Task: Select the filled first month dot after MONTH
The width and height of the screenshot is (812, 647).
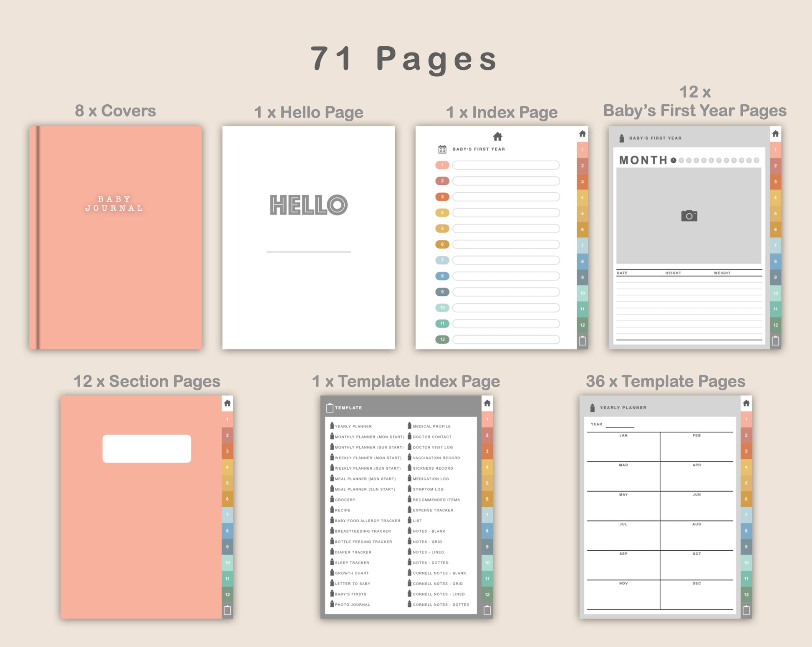Action: click(x=673, y=161)
